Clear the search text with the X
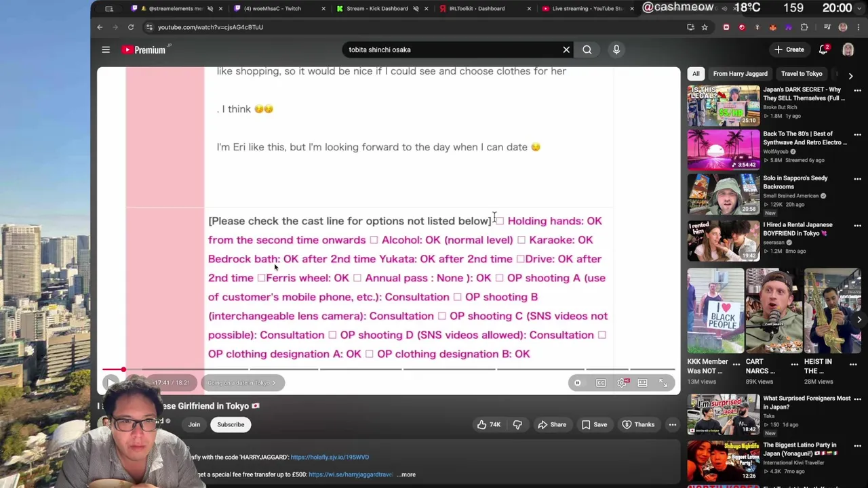This screenshot has width=868, height=488. point(566,49)
